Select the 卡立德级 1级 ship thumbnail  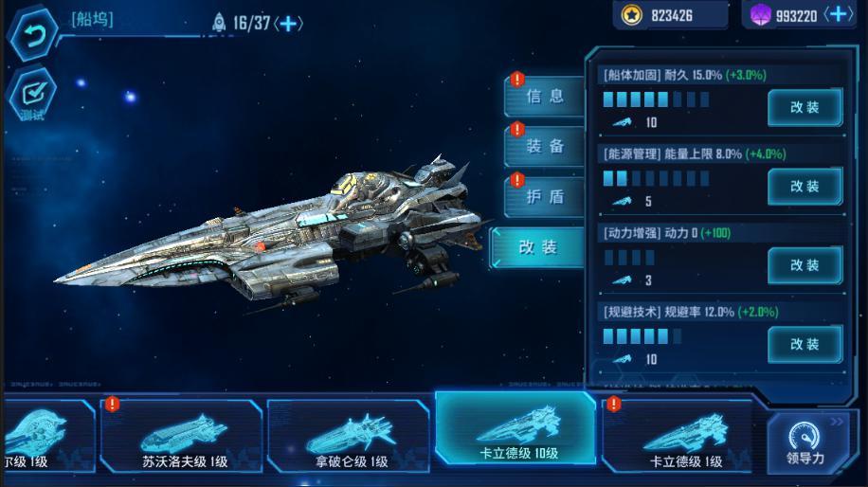click(x=682, y=436)
